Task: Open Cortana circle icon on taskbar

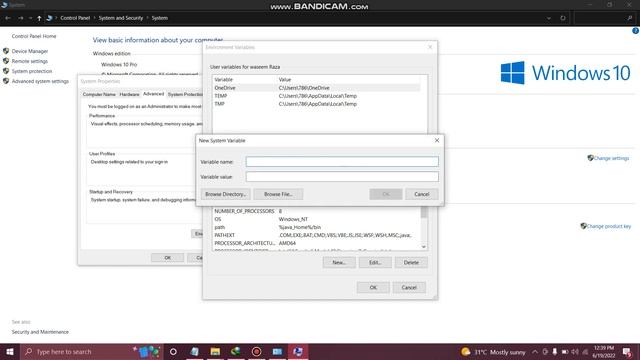Action: pyautogui.click(x=173, y=351)
